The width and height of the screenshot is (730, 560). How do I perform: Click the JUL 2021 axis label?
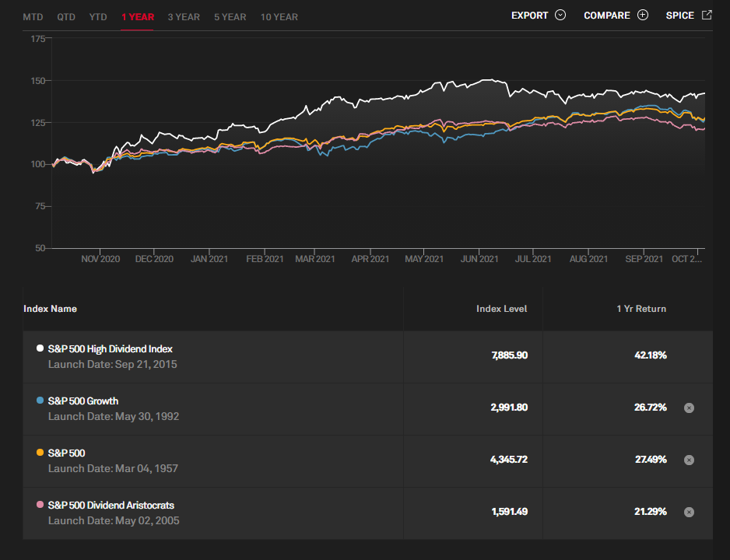coord(533,259)
